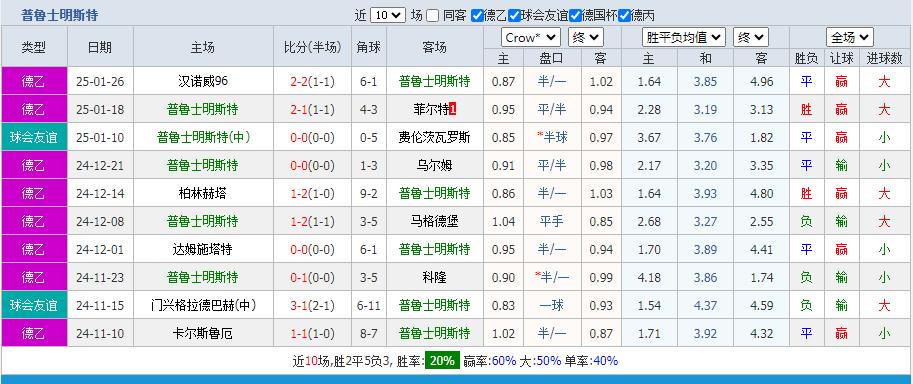Image resolution: width=913 pixels, height=384 pixels.
Task: Open the 终 dropdown beside Crow*
Action: pos(586,38)
